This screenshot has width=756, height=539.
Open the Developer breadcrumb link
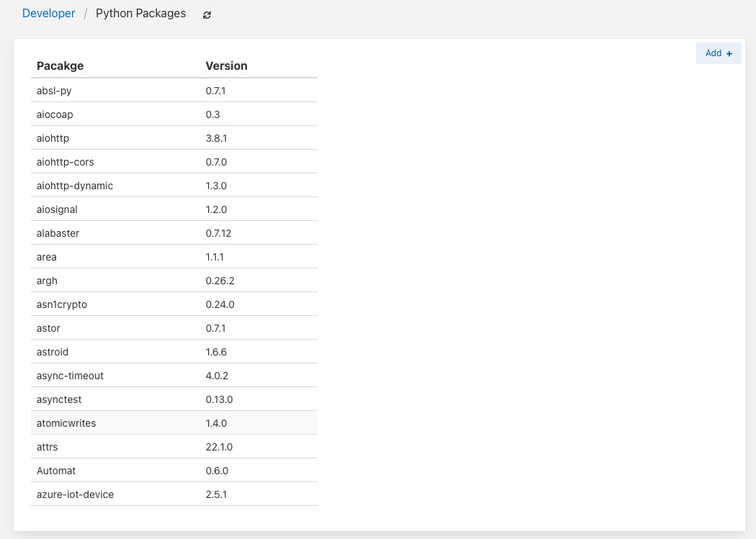pyautogui.click(x=49, y=14)
